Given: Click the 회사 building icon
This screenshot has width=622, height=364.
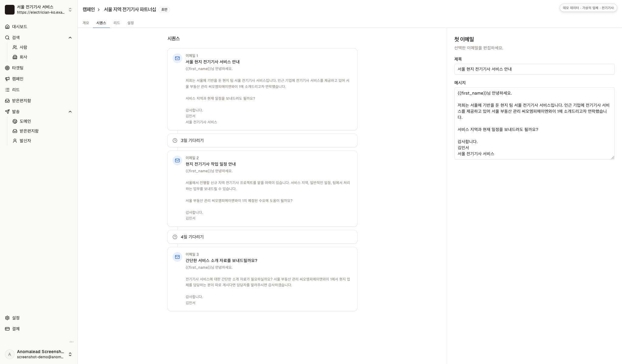Looking at the screenshot, I should coord(15,57).
